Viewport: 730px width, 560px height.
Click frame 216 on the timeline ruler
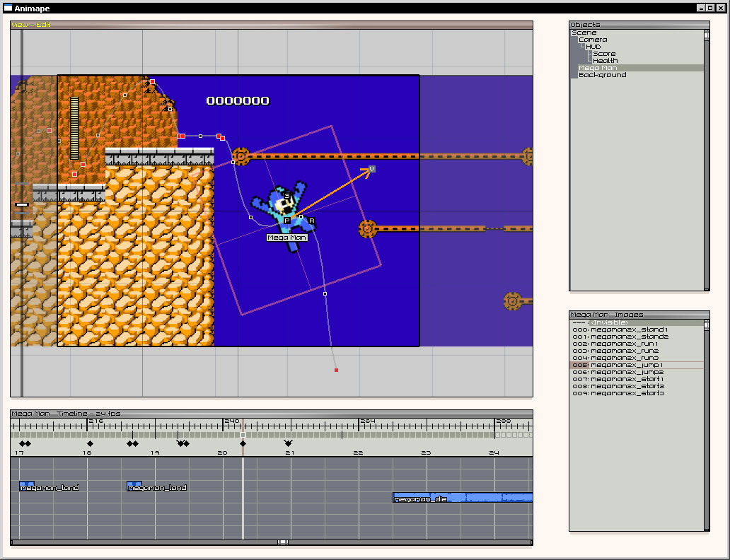tap(96, 421)
